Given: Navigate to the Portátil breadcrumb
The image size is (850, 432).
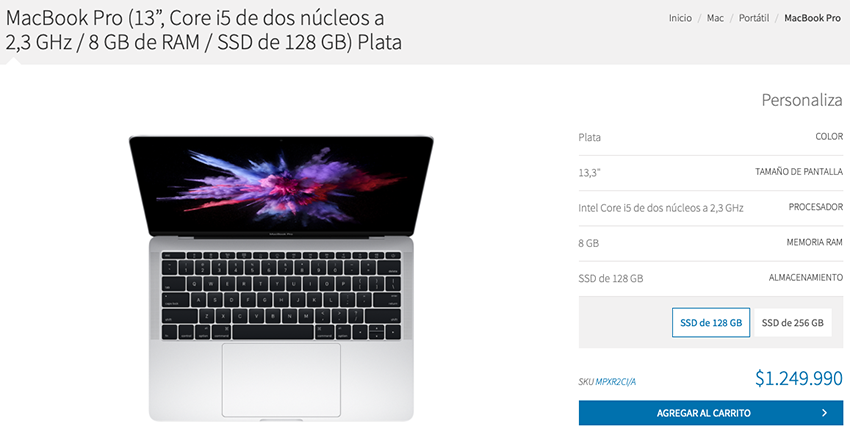Looking at the screenshot, I should pos(754,18).
